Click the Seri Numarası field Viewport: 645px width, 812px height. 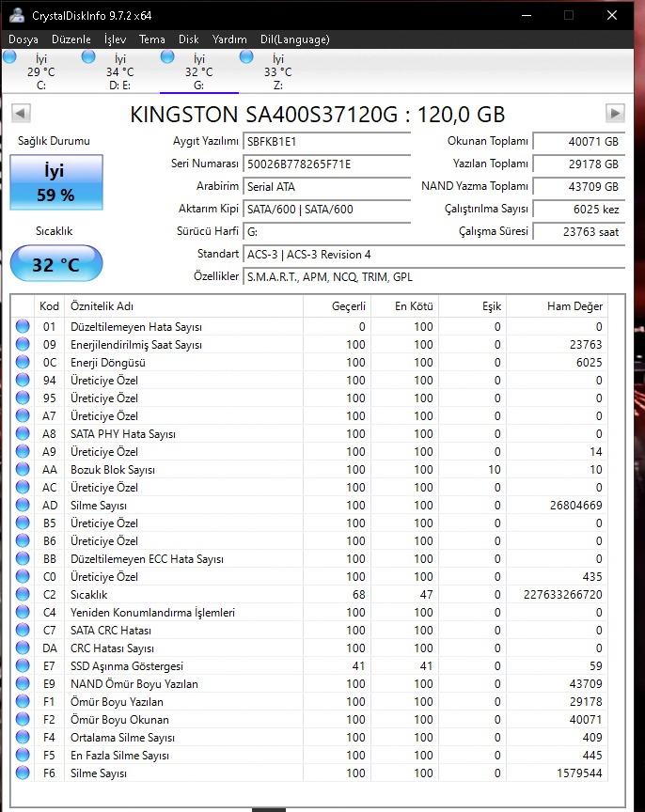[327, 164]
